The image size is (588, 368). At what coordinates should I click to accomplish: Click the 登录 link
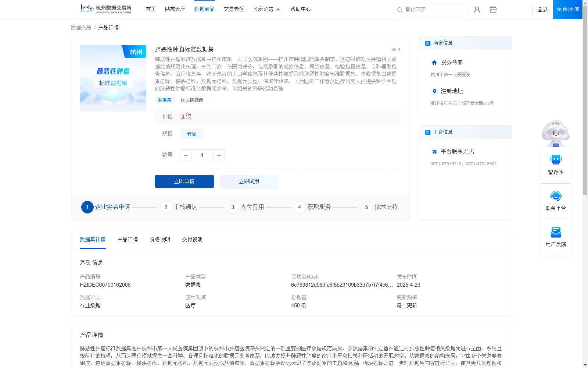(542, 10)
